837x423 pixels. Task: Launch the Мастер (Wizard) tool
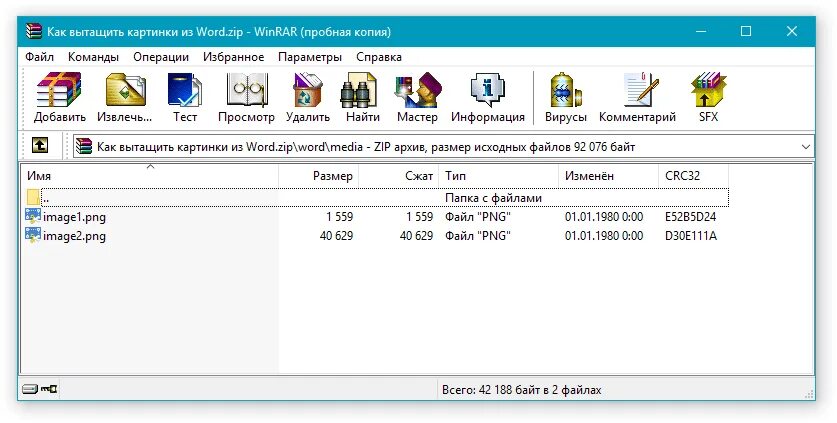pos(417,90)
